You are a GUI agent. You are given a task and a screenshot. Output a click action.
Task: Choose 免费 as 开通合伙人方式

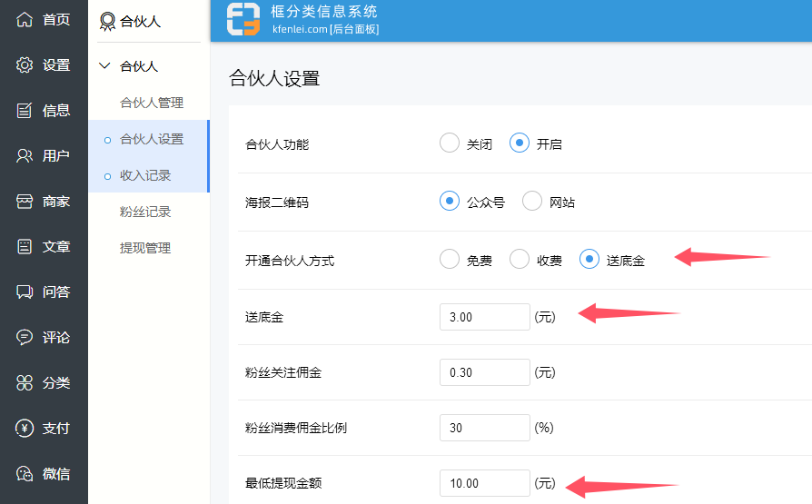(450, 260)
